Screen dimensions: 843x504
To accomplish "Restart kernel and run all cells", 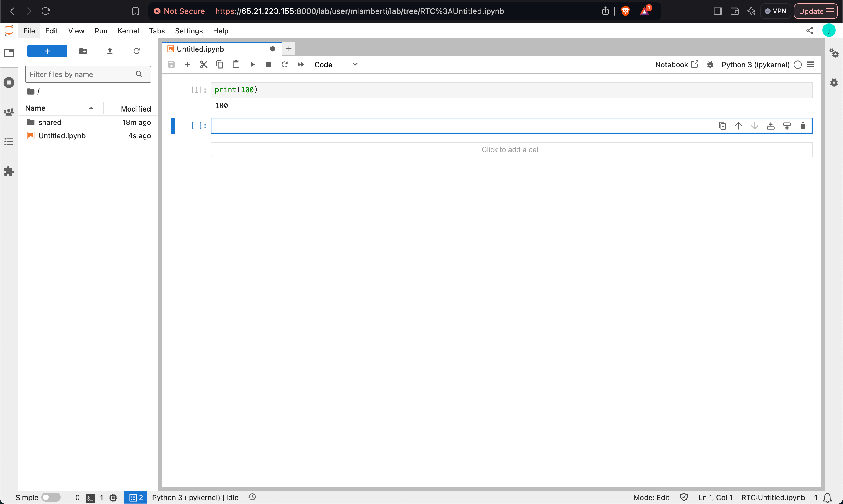I will click(301, 64).
